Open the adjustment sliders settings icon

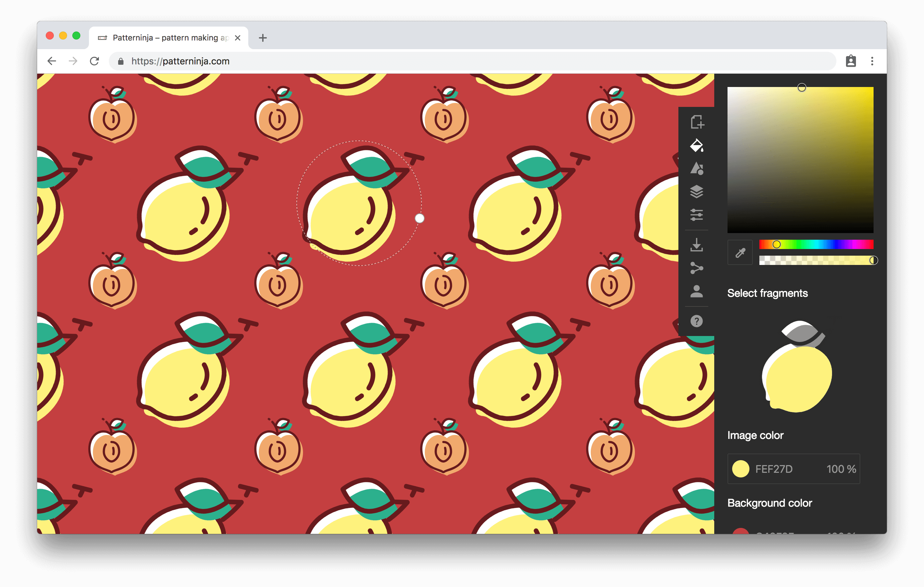696,214
